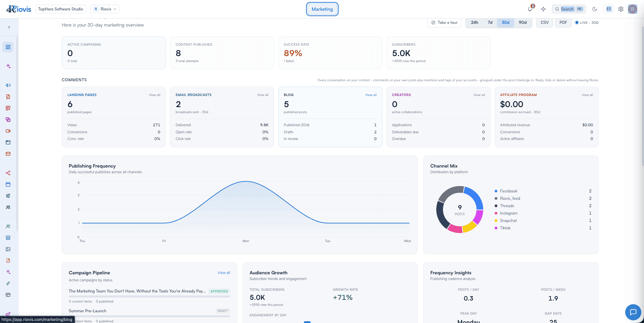Viewport: 644px width, 323px height.
Task: Click the blue megaphone sidebar icon
Action: pyautogui.click(x=8, y=85)
